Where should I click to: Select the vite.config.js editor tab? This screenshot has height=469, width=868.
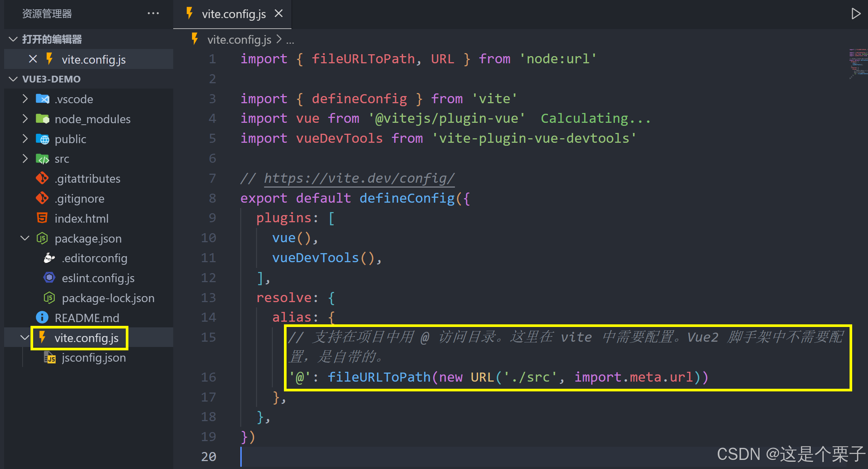click(x=233, y=14)
